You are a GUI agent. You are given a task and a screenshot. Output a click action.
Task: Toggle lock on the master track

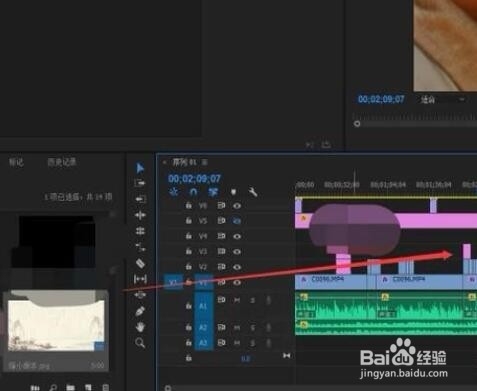(189, 358)
